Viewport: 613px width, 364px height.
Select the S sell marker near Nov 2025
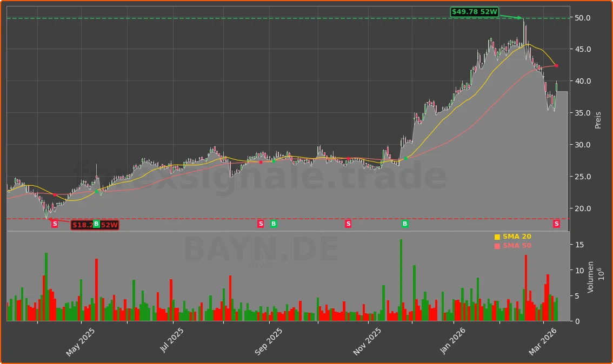click(x=348, y=224)
